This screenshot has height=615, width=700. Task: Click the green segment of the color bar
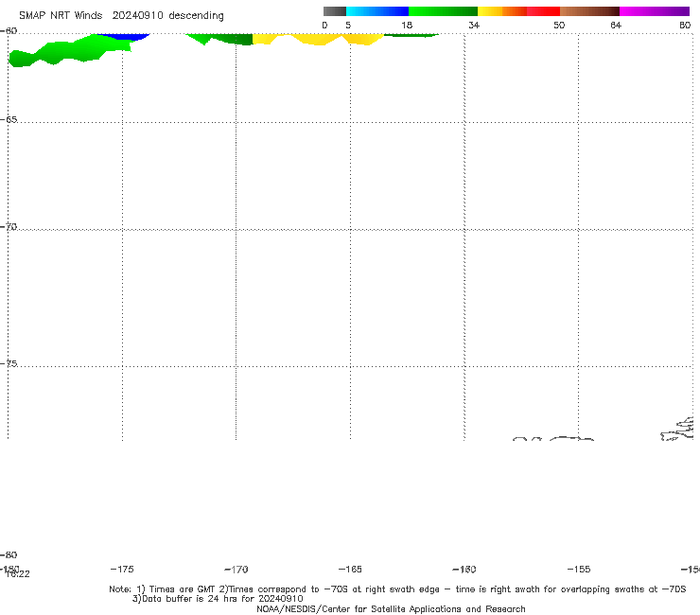click(x=443, y=11)
